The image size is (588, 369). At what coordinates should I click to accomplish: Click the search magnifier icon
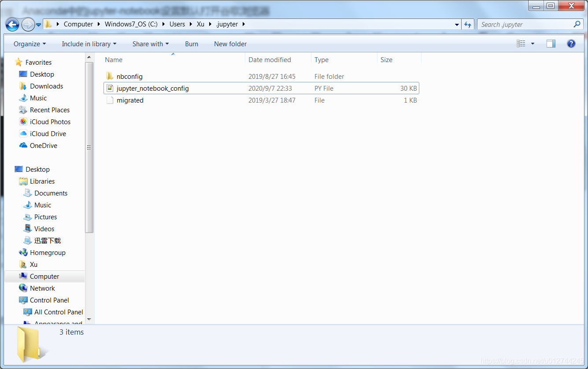(x=577, y=25)
